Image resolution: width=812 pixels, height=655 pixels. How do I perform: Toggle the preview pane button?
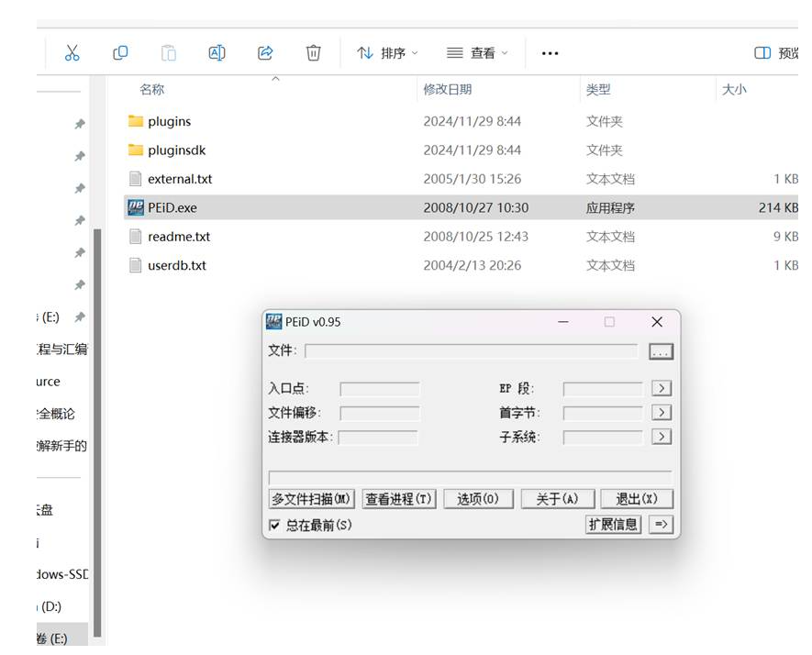click(775, 53)
